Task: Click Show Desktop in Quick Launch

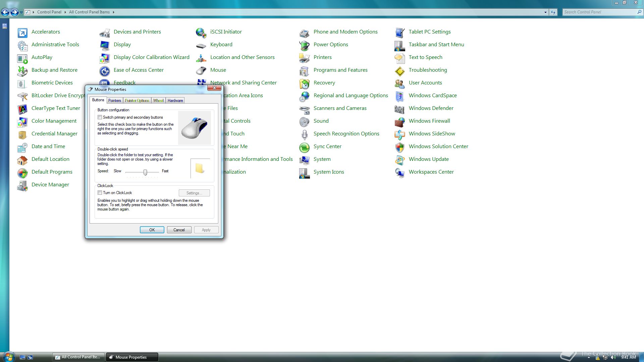Action: click(x=22, y=357)
